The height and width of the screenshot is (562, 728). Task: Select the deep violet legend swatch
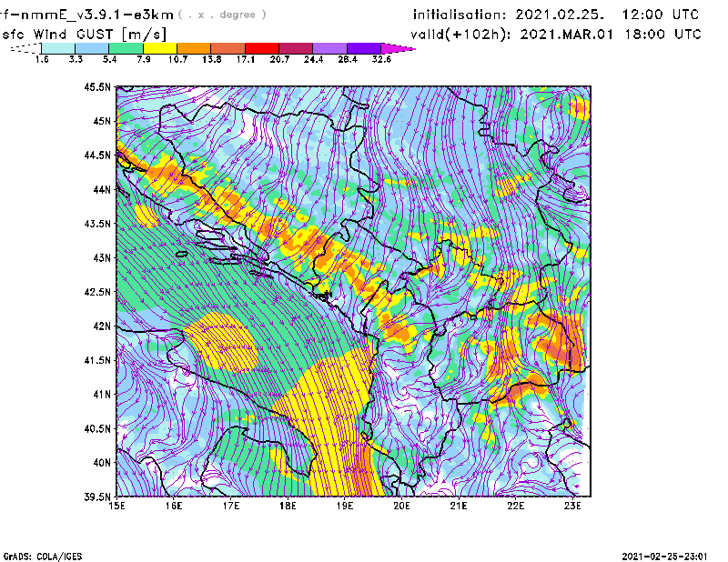(364, 48)
